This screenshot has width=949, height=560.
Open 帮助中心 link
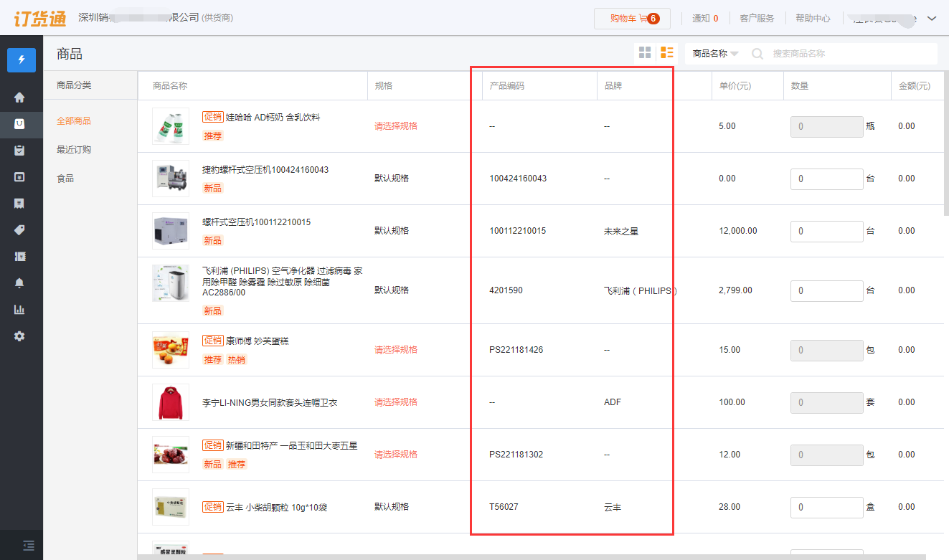click(813, 19)
